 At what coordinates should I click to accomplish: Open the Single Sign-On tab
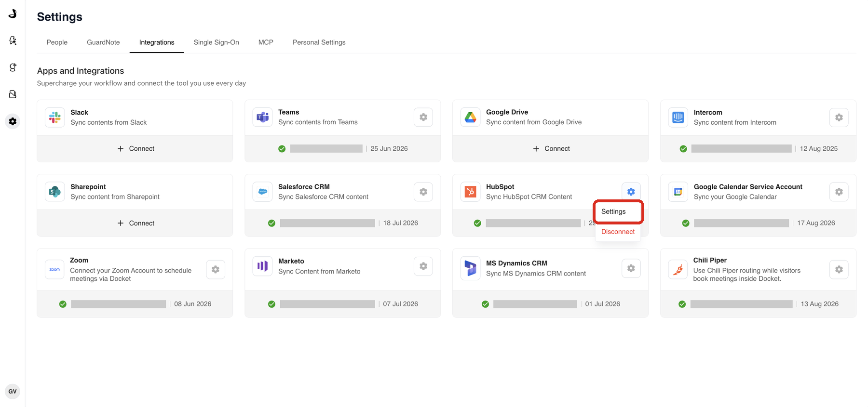tap(217, 42)
